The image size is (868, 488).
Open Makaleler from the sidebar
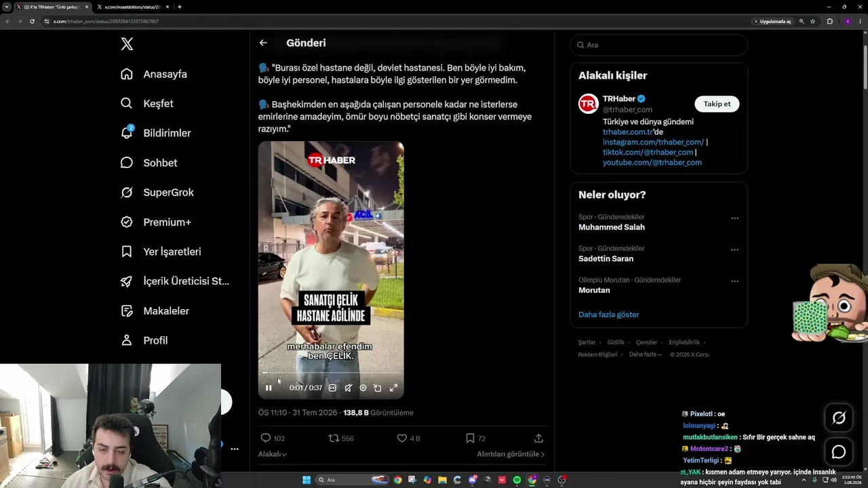155,310
